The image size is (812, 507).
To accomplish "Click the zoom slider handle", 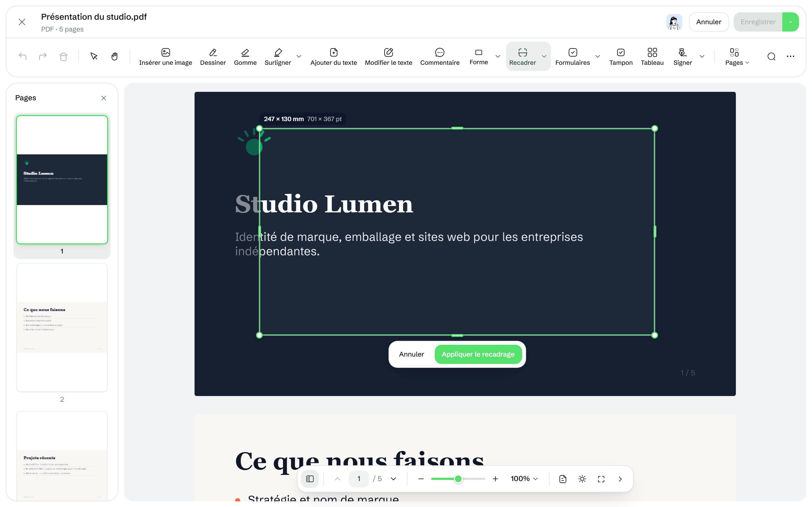I will [458, 479].
